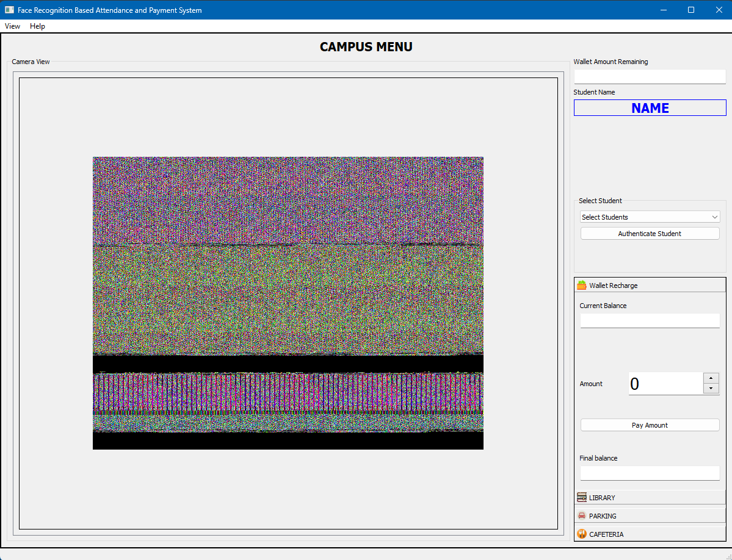This screenshot has width=732, height=560.
Task: Click the Student Name label
Action: click(x=594, y=92)
